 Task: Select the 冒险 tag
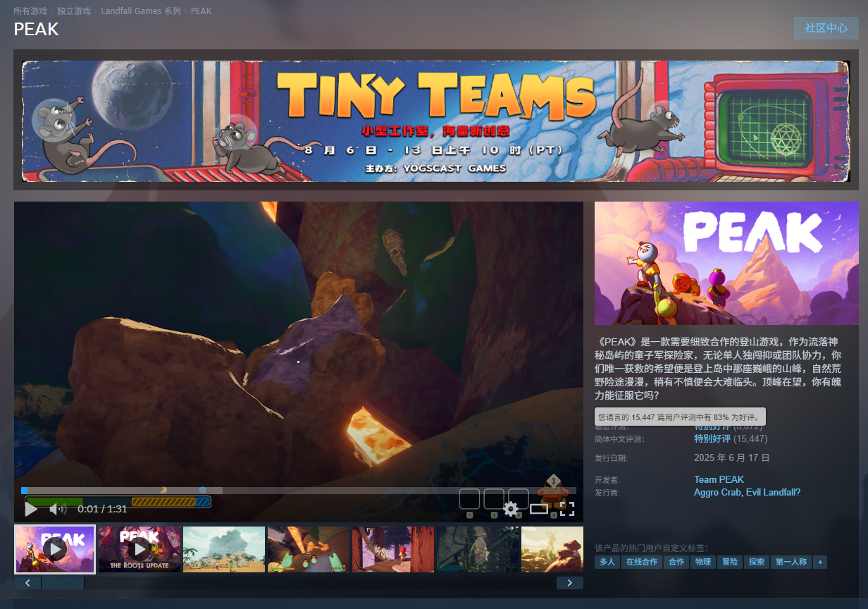point(729,562)
